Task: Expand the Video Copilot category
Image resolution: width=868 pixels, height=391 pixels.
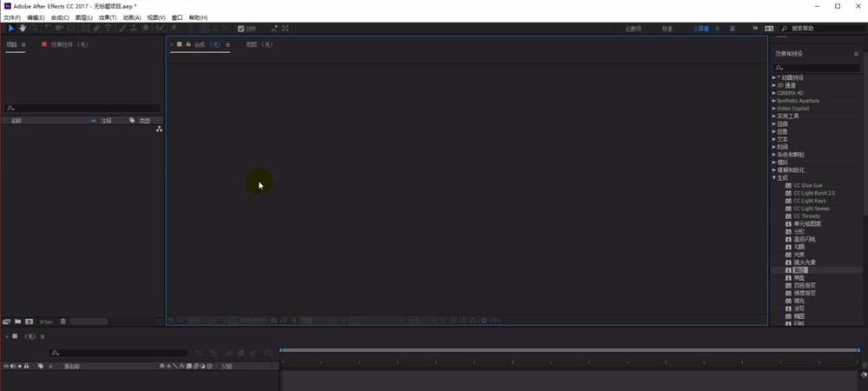Action: [x=774, y=109]
